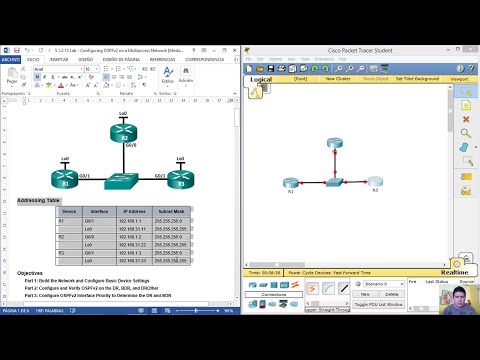Toggle Bold (N) in Word ribbon
The width and height of the screenshot is (480, 360).
(x=37, y=77)
